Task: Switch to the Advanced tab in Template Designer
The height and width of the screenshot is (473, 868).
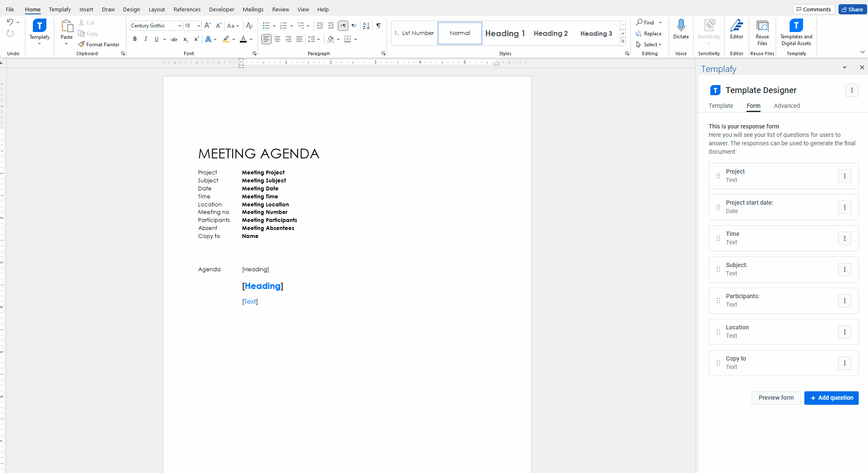Action: [x=786, y=106]
